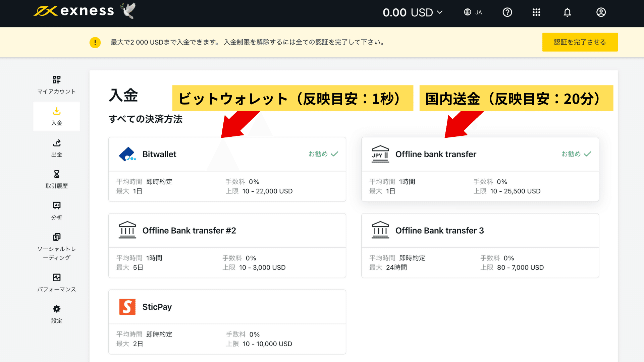Click the limit 80 - 7,000 USD
644x362 pixels.
coord(520,267)
